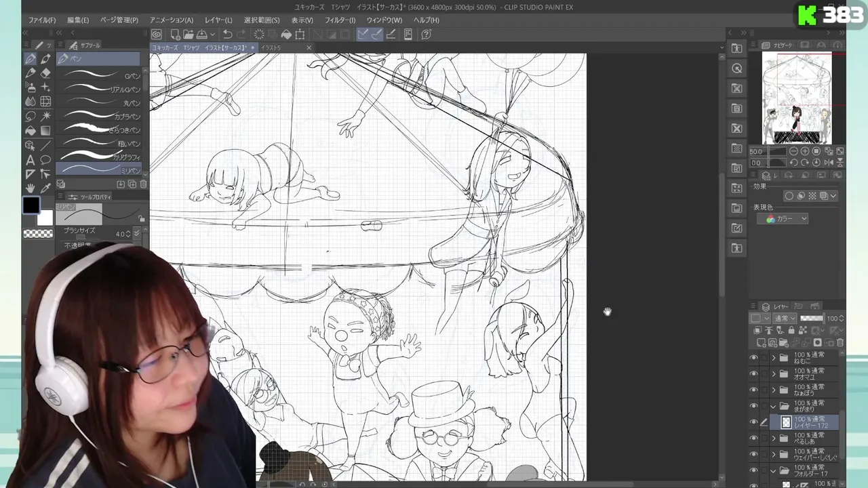This screenshot has width=868, height=488.
Task: Hide the なぁぼう layer folder
Action: [x=753, y=390]
